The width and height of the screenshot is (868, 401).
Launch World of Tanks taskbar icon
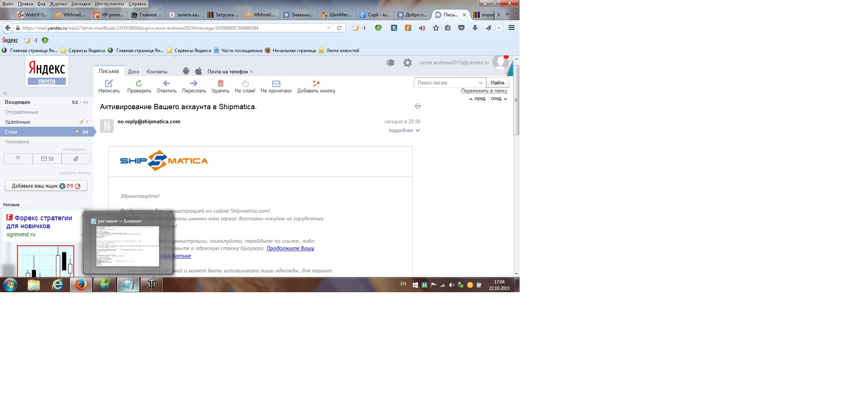tap(152, 285)
